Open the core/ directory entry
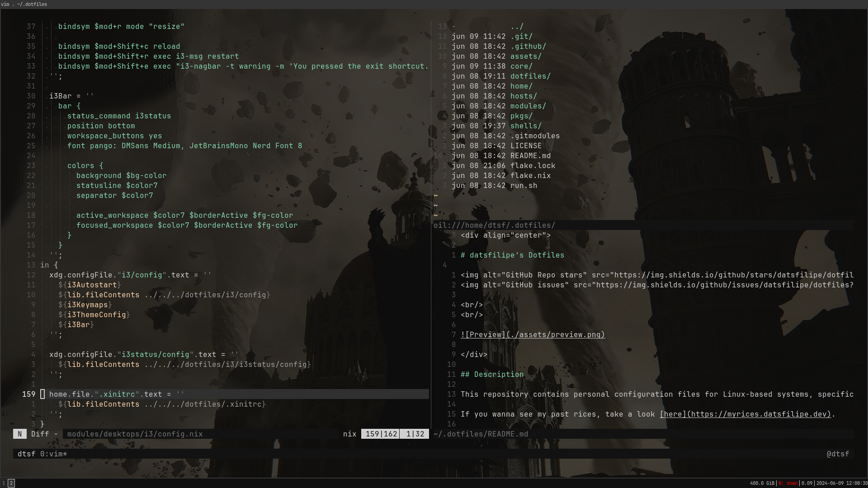This screenshot has height=488, width=868. pyautogui.click(x=521, y=66)
